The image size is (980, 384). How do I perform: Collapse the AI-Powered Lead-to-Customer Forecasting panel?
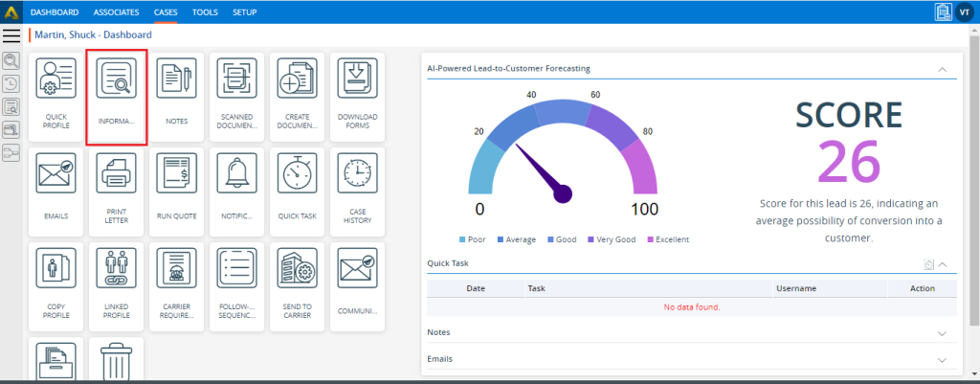tap(943, 69)
